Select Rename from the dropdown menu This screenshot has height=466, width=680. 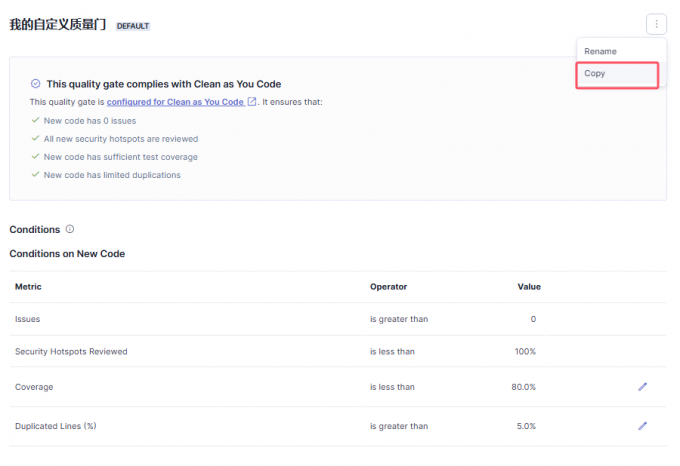tap(601, 51)
